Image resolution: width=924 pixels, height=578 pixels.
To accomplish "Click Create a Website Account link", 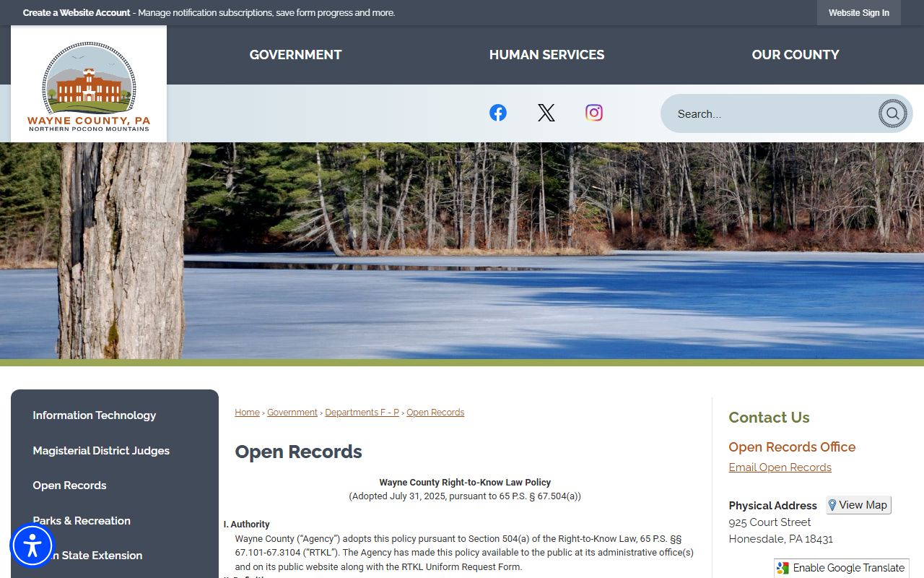I will tap(77, 13).
